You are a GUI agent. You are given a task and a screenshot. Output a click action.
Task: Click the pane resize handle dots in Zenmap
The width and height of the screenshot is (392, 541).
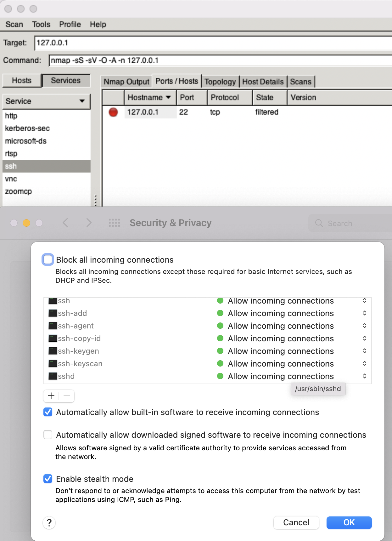96,200
